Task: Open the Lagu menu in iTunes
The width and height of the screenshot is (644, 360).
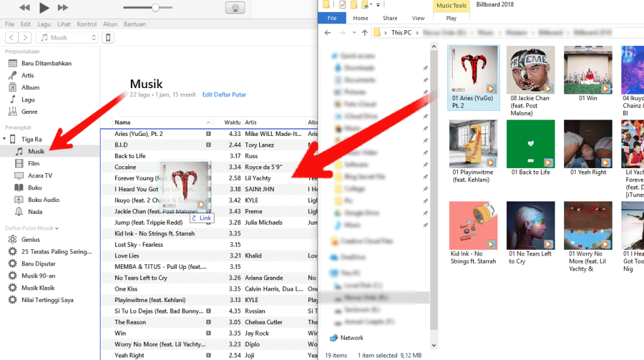Action: [x=44, y=25]
